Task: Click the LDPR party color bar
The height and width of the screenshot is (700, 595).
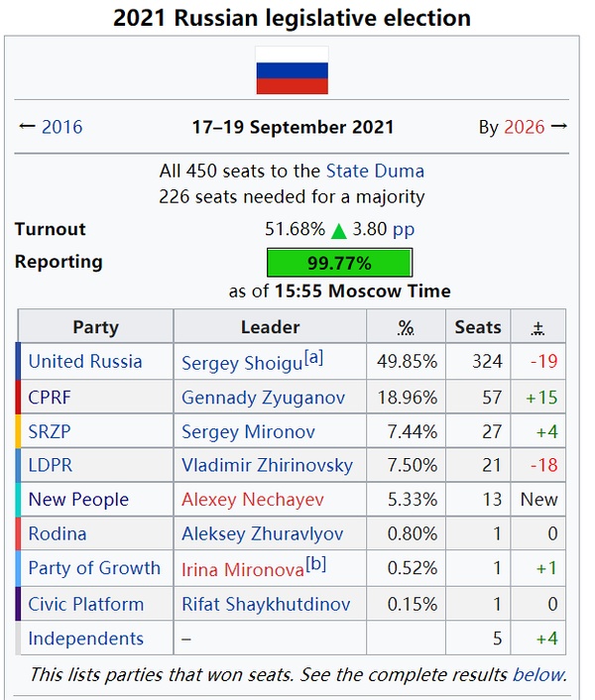Action: pos(19,465)
